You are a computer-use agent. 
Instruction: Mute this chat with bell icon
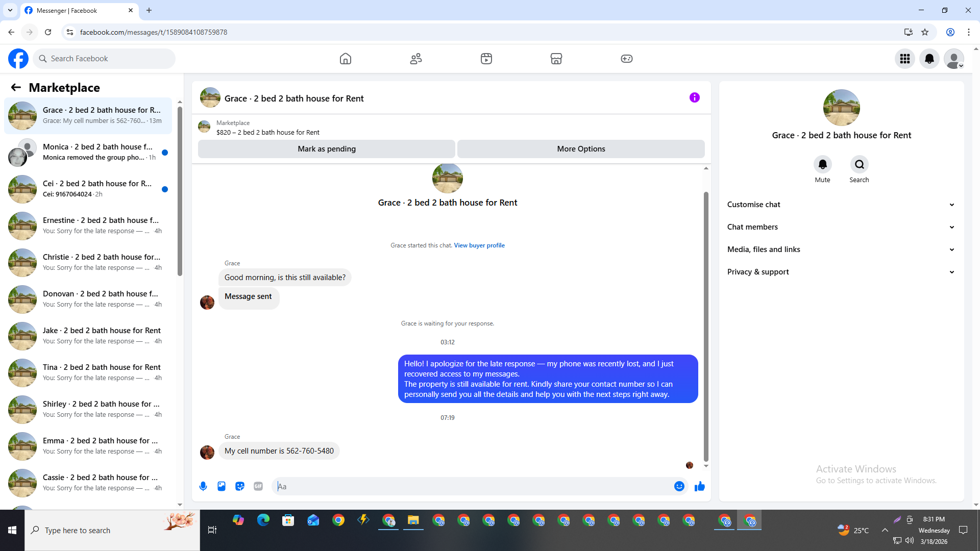tap(822, 164)
